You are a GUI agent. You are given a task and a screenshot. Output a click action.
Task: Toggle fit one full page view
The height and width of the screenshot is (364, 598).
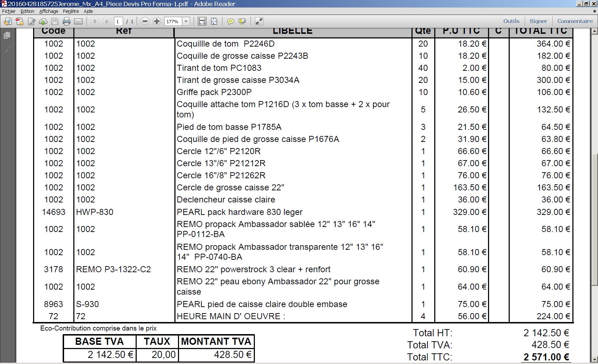(214, 21)
